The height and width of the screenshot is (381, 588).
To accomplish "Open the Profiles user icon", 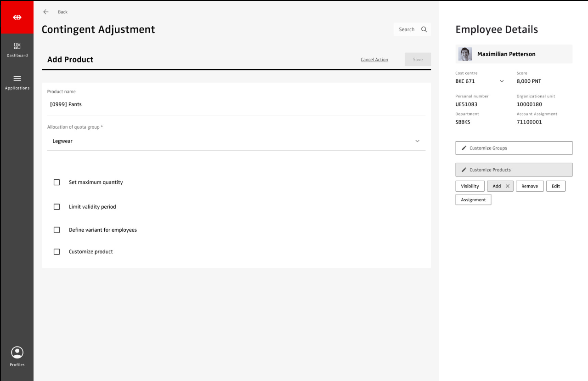I will coord(17,353).
